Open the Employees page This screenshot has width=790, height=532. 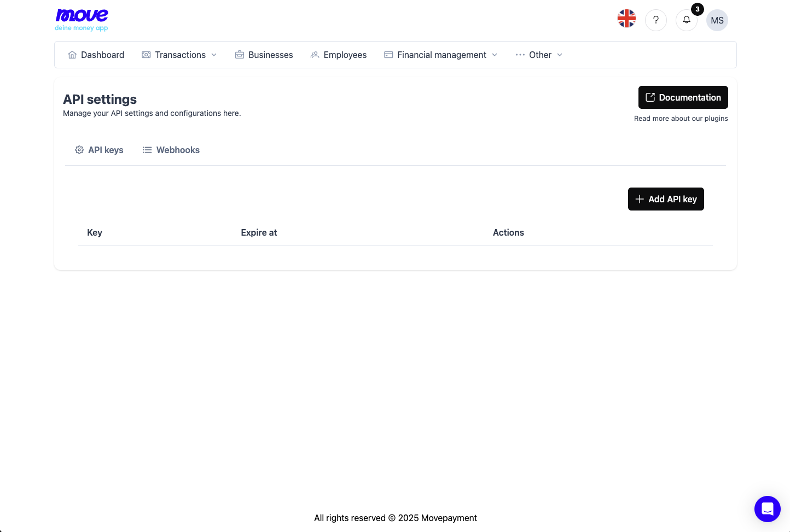[339, 55]
